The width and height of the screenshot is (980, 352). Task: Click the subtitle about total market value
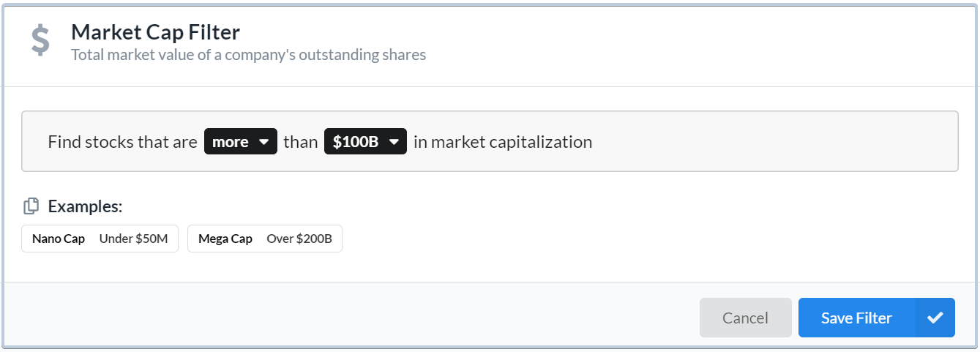click(x=249, y=55)
